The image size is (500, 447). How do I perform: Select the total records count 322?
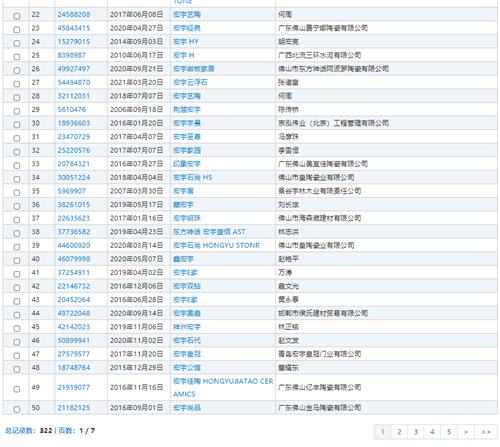[46, 431]
